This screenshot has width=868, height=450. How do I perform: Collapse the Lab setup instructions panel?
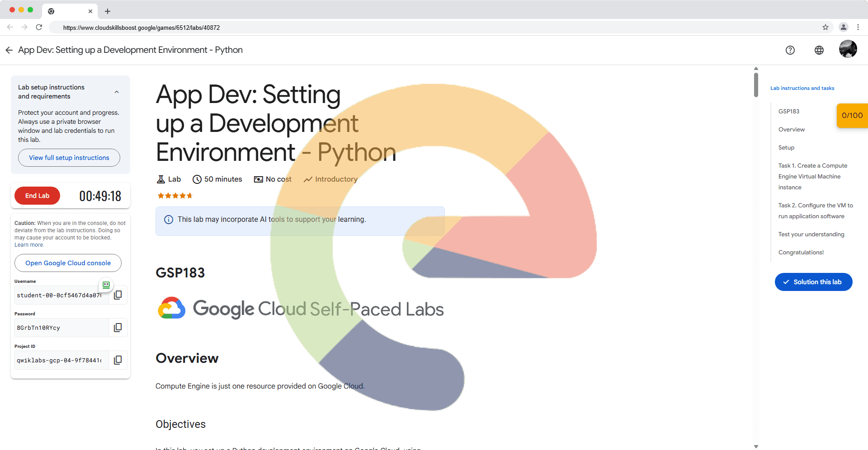[117, 92]
